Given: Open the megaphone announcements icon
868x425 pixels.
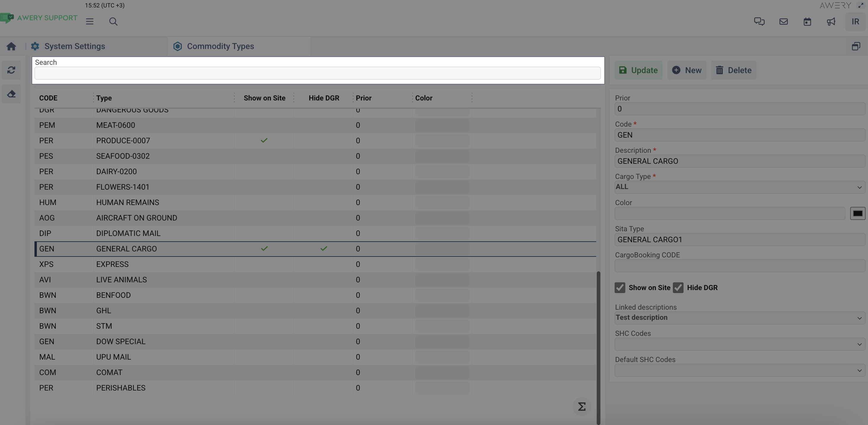Looking at the screenshot, I should coord(831,22).
